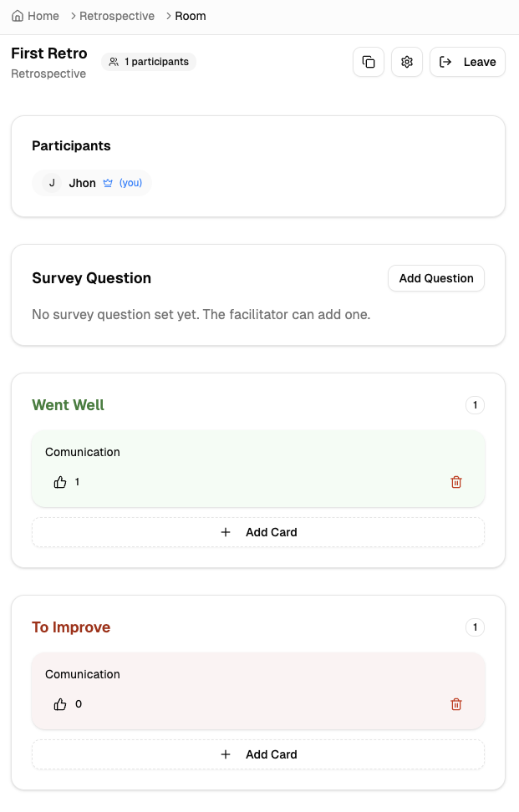Viewport: 519px width, 812px height.
Task: Like the To Improve Comunication card
Action: (60, 704)
